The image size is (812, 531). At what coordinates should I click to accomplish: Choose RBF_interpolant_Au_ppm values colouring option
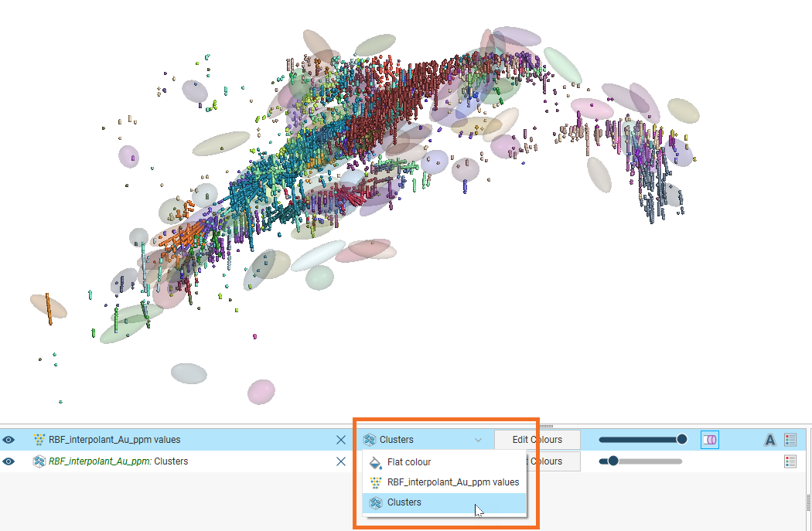coord(445,482)
